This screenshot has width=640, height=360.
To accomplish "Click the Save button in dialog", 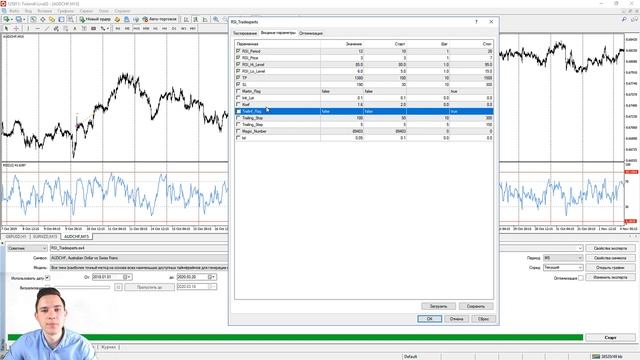I will (476, 306).
